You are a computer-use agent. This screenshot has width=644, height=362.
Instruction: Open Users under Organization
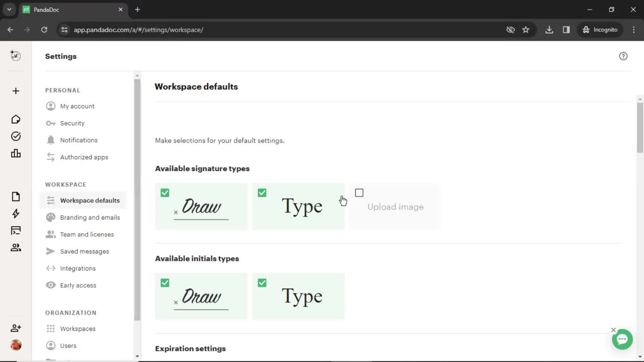click(x=68, y=346)
